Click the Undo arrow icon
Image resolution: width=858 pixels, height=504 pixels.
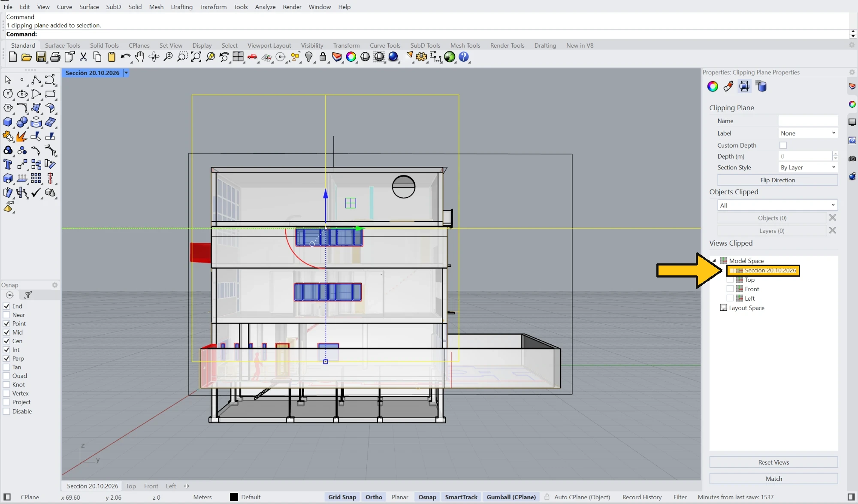(x=125, y=57)
